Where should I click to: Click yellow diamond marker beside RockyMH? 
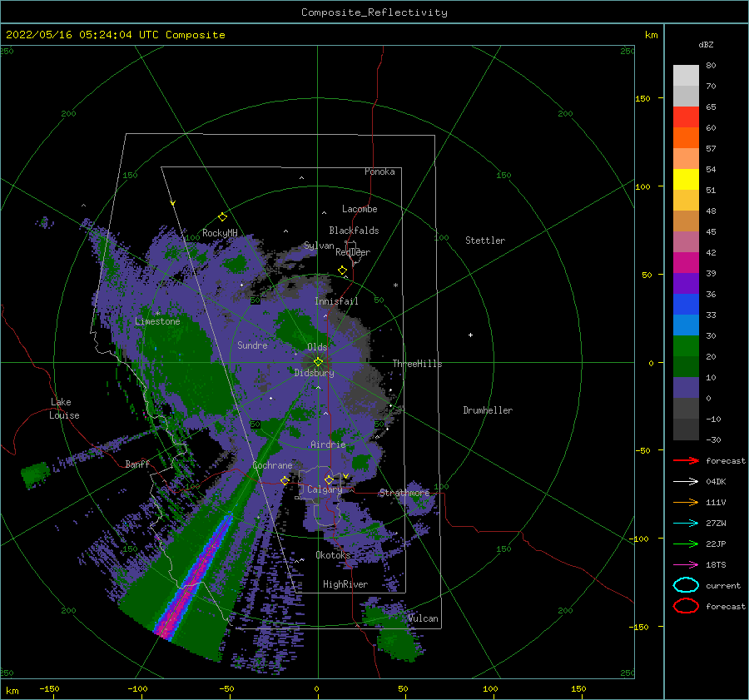point(222,217)
